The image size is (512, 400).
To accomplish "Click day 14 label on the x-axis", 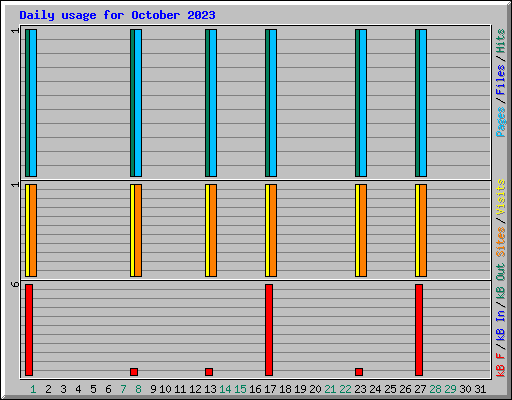I will tap(225, 389).
